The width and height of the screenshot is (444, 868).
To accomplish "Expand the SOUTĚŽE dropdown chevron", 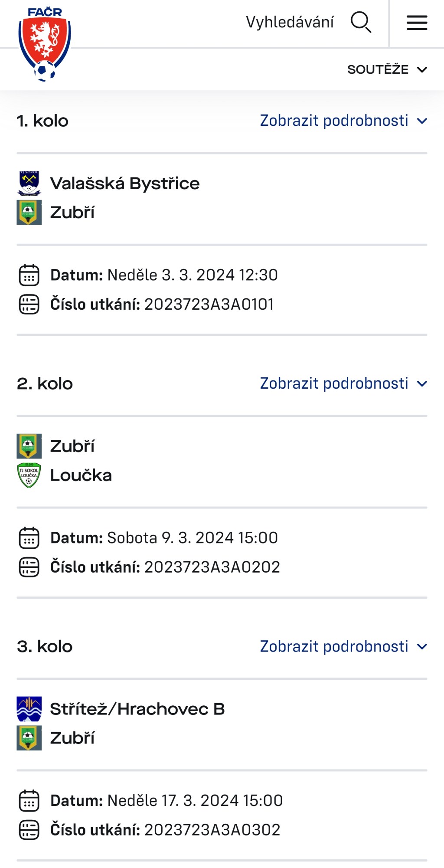I will [423, 69].
